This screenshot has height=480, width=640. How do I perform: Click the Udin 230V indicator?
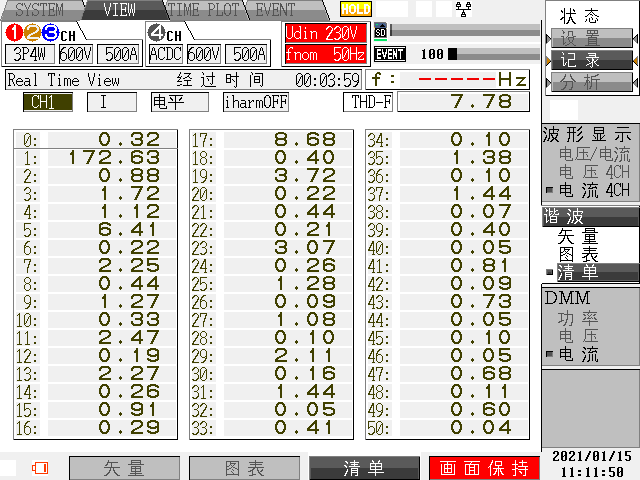coord(326,33)
